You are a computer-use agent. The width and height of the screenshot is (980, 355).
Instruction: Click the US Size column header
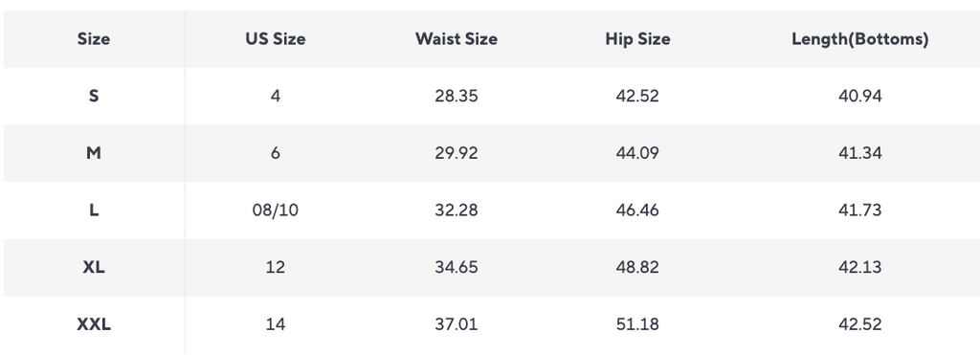click(x=275, y=38)
